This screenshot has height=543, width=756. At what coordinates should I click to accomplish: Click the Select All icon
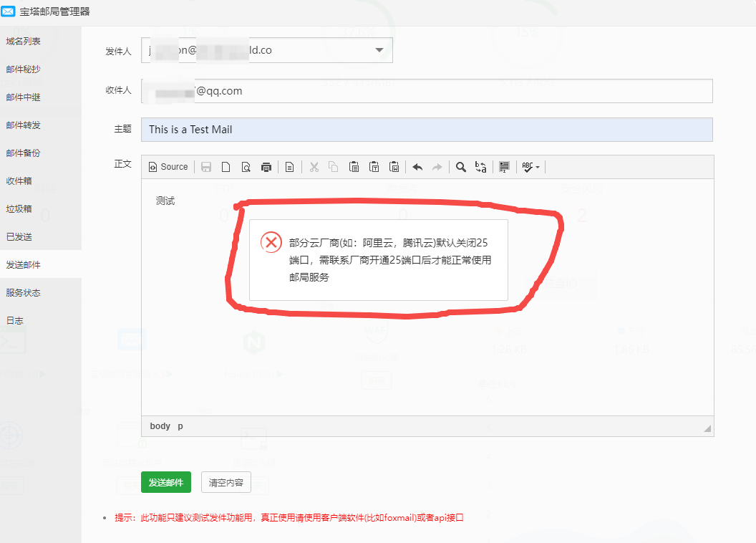click(504, 167)
